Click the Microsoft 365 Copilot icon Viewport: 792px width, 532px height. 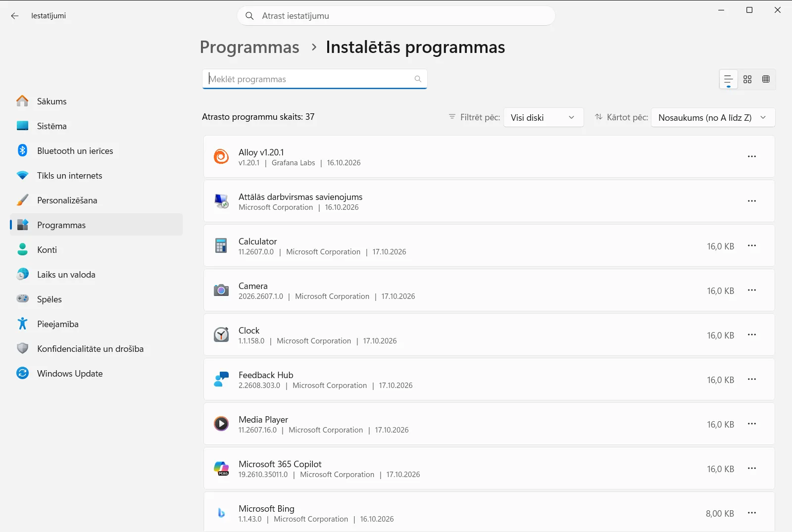coord(221,468)
